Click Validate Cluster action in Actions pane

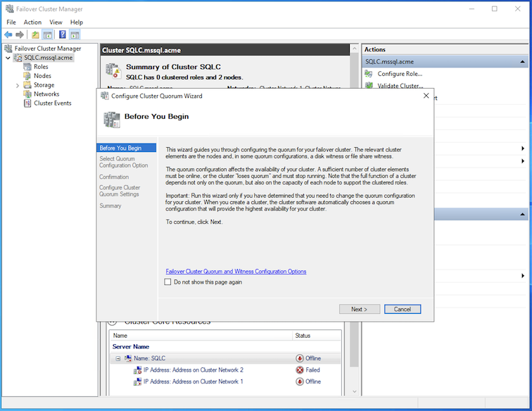400,86
